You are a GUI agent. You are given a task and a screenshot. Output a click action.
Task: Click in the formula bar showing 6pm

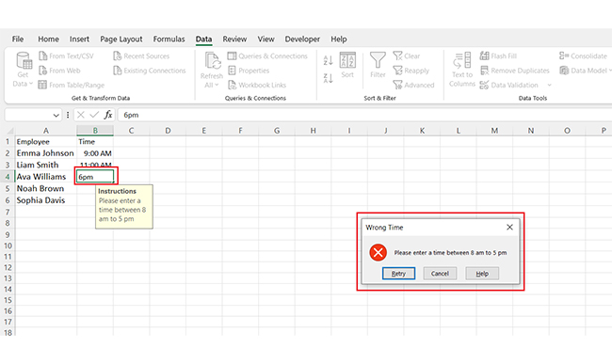coord(364,115)
